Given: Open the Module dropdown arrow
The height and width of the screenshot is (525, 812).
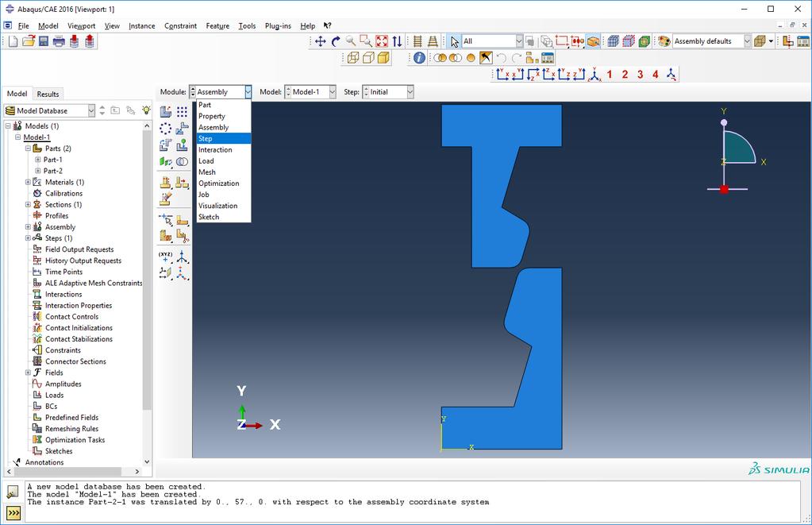Looking at the screenshot, I should [248, 91].
